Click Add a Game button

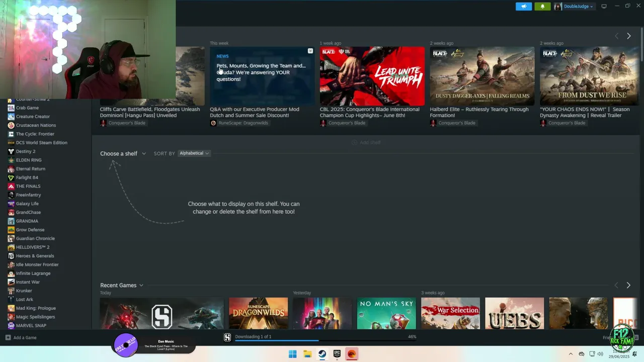point(21,338)
